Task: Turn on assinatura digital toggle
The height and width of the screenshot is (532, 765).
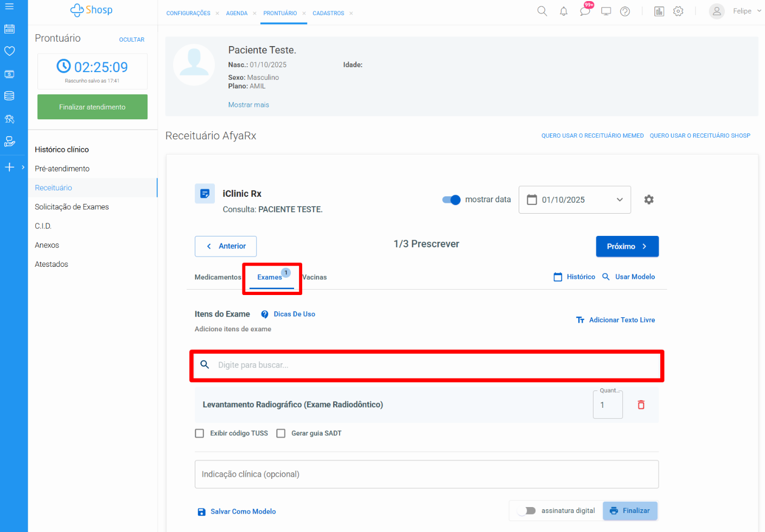Action: (526, 511)
